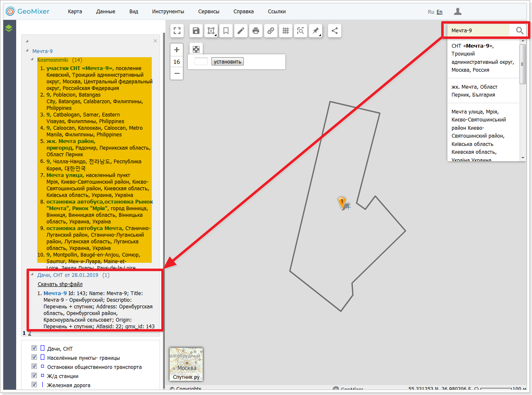Toggle the coordinate grid icon
The image size is (532, 395).
point(286,31)
